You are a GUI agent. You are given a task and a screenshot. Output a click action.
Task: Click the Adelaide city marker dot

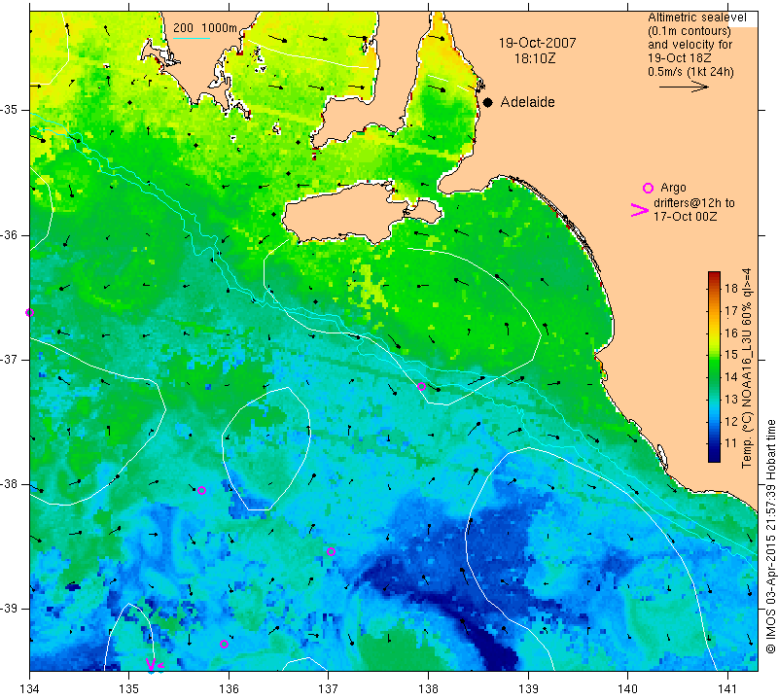[x=488, y=102]
